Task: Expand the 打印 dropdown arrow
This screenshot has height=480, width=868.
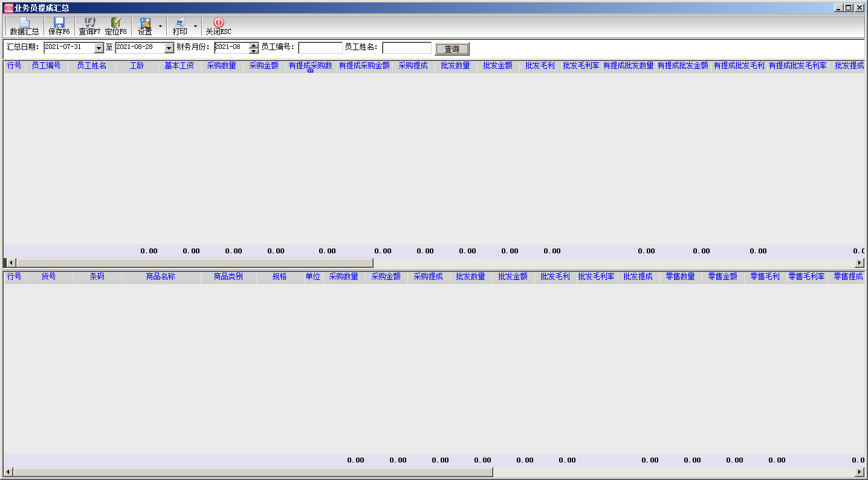Action: click(195, 27)
